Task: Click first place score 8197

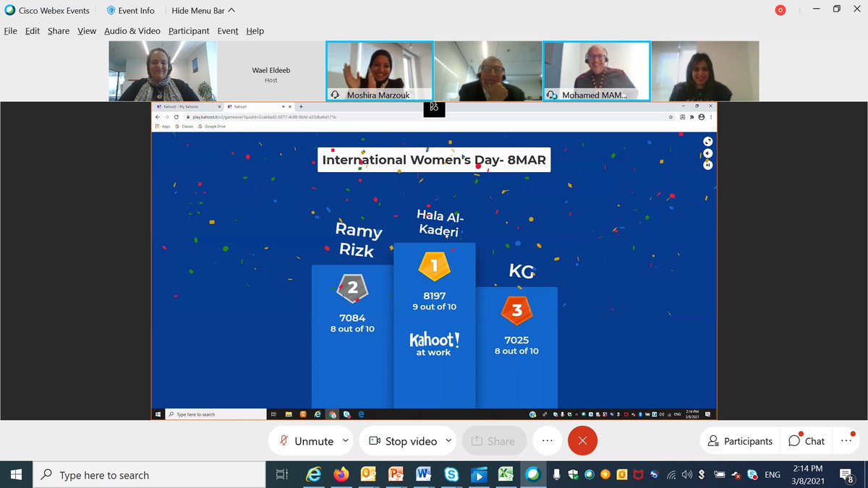Action: (x=435, y=296)
